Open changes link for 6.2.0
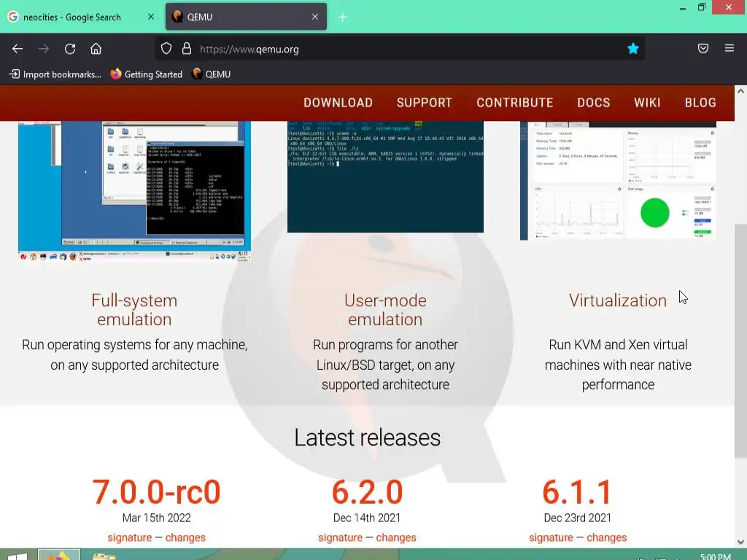This screenshot has height=560, width=747. 396,537
